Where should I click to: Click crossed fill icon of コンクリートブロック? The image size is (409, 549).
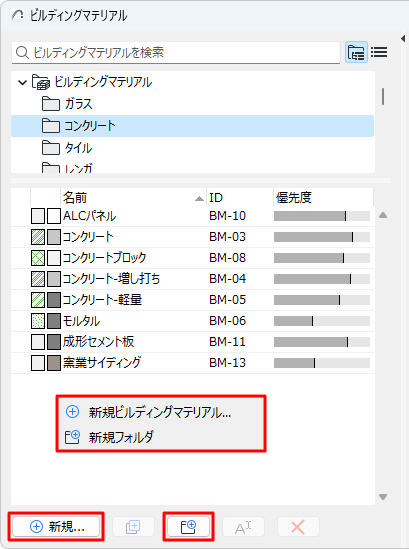tap(38, 258)
